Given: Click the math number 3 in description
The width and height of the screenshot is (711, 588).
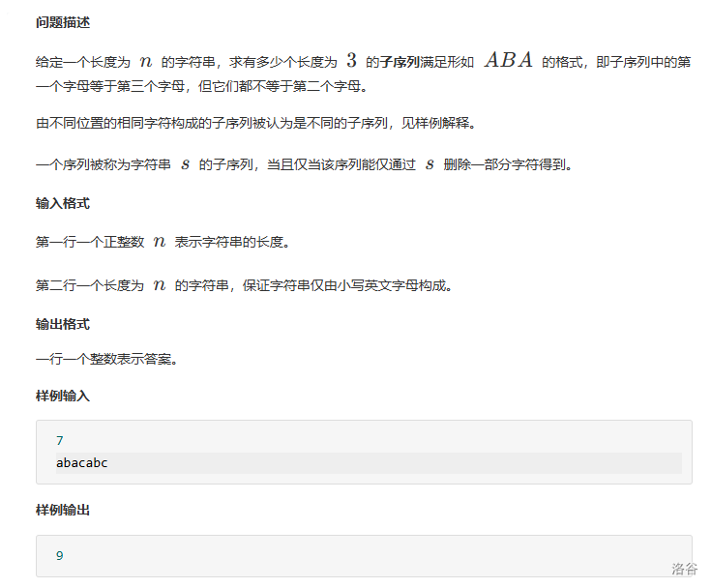Looking at the screenshot, I should (x=351, y=60).
